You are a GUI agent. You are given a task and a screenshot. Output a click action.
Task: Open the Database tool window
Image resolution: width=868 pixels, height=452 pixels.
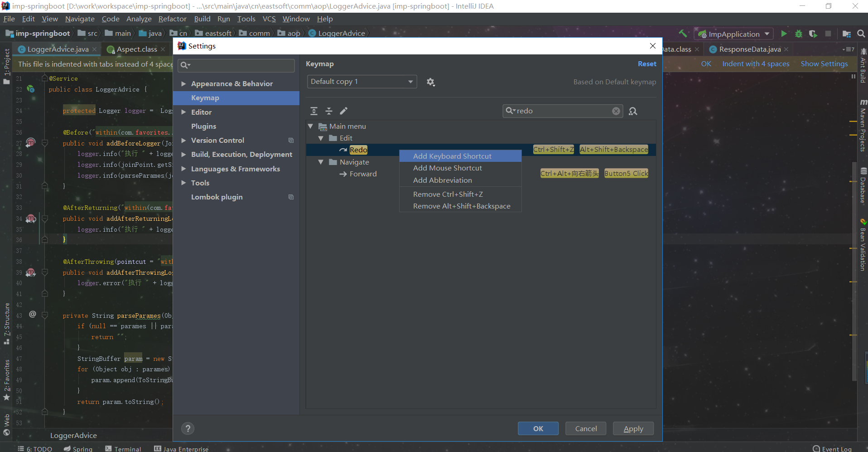point(863,185)
